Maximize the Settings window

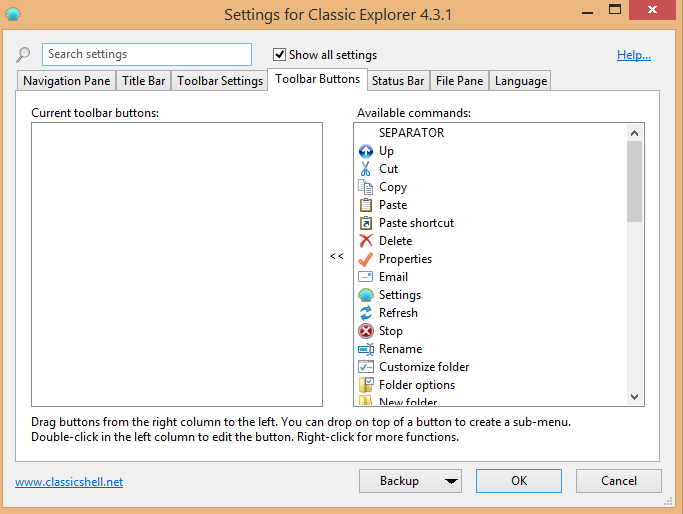click(x=615, y=10)
